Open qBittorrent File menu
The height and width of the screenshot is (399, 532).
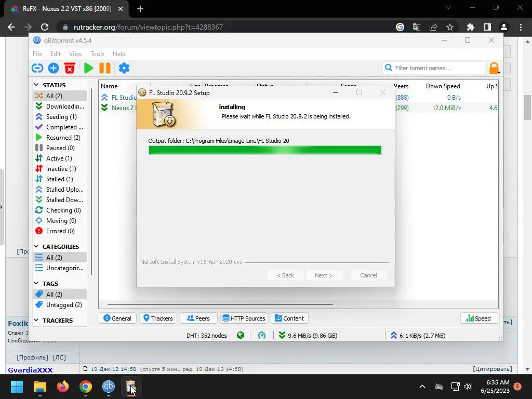tap(37, 54)
